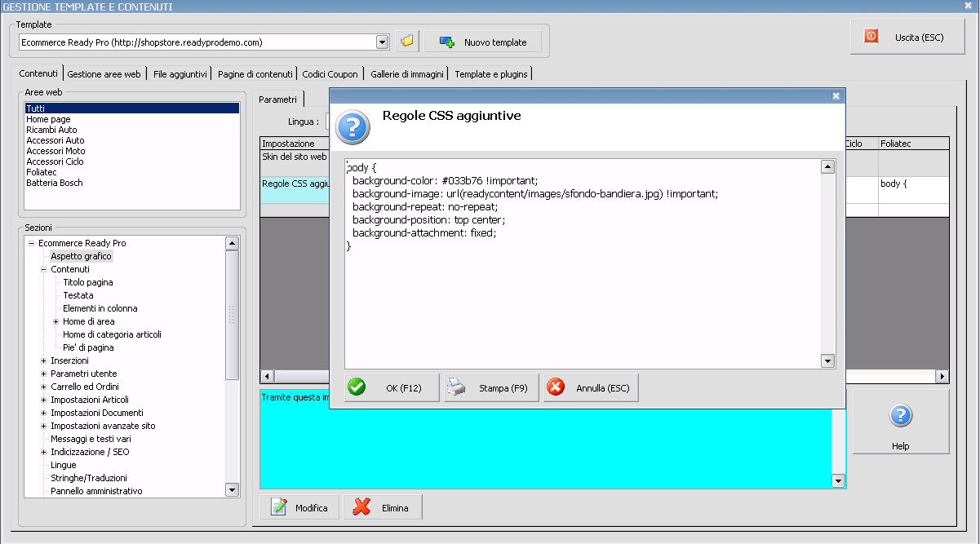
Task: Click the Sezioni tree scroll up arrow
Action: click(232, 243)
